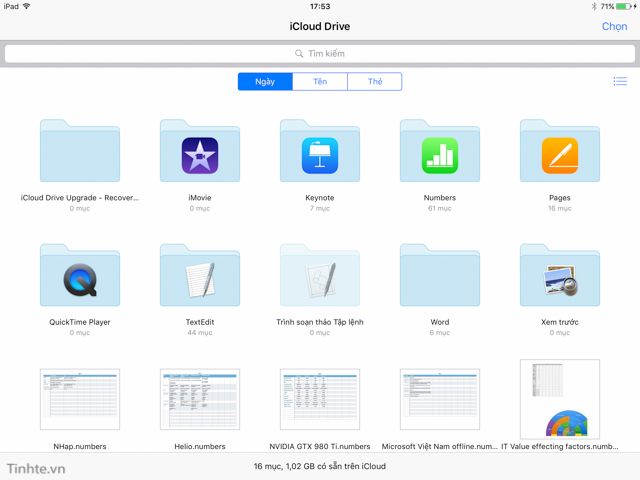Screen dimensions: 640x480
Task: Open the Trình soạn thảo Tập lệnh folder
Action: tap(320, 275)
